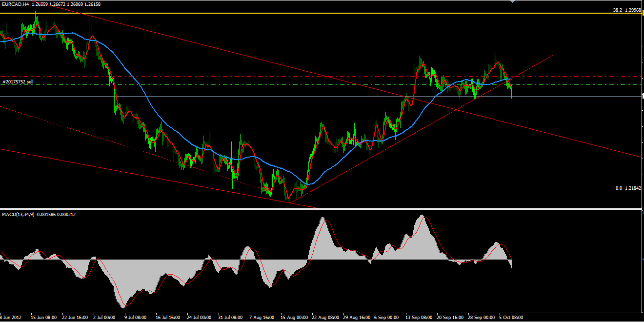Screen dimensions: 644x322
Task: Click the 22 Aug 08:00 time label
Action: coord(325,318)
